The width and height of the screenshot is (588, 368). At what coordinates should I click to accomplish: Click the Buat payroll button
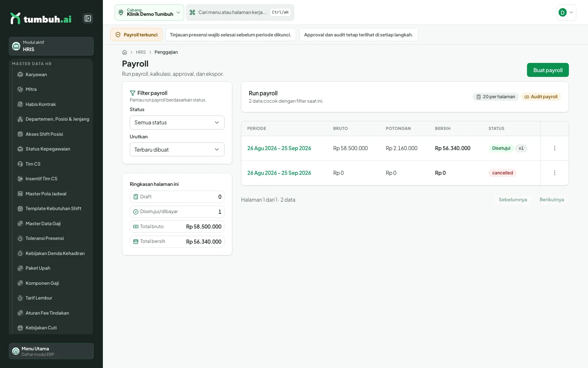pos(548,70)
